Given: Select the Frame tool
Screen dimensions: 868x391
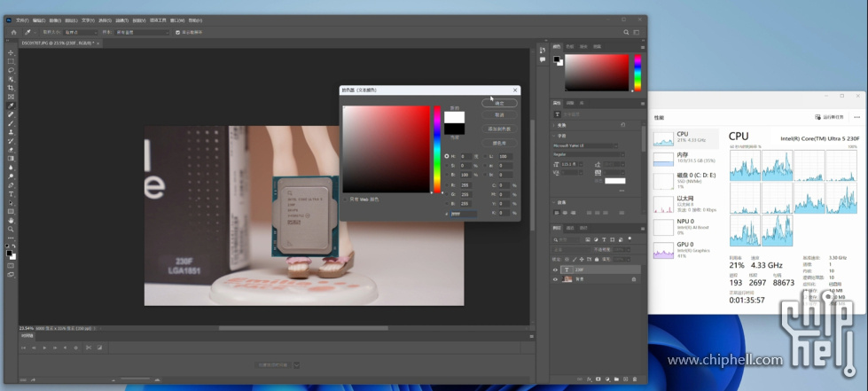Looking at the screenshot, I should click(x=11, y=97).
